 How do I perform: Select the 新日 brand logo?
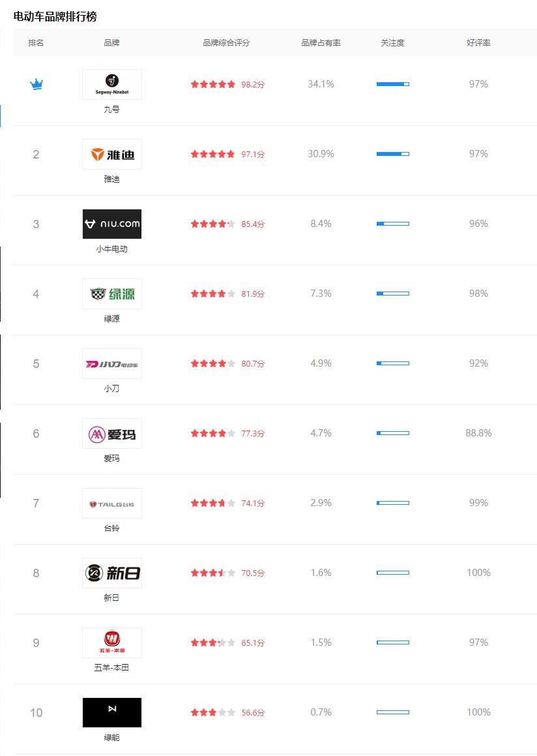click(112, 573)
